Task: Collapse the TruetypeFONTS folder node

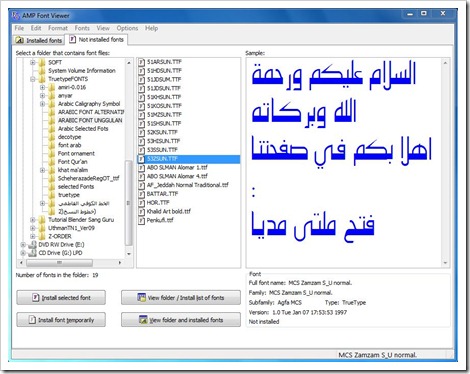Action: (33, 79)
